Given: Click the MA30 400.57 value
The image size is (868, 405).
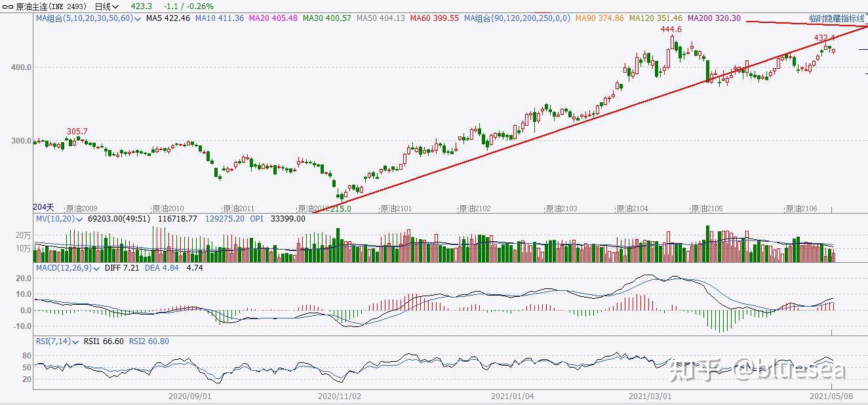Looking at the screenshot, I should (x=327, y=18).
